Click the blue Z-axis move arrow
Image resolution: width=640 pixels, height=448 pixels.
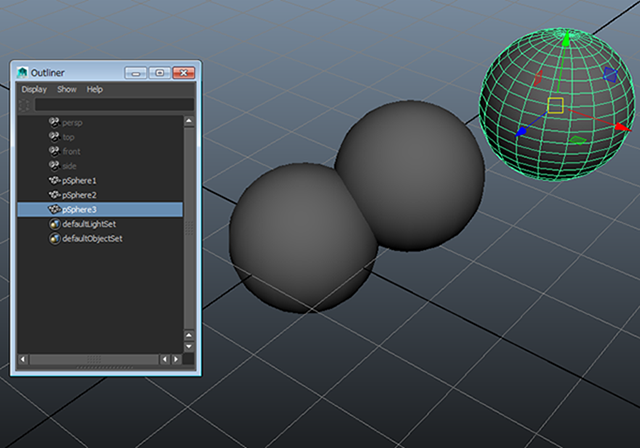pyautogui.click(x=521, y=131)
